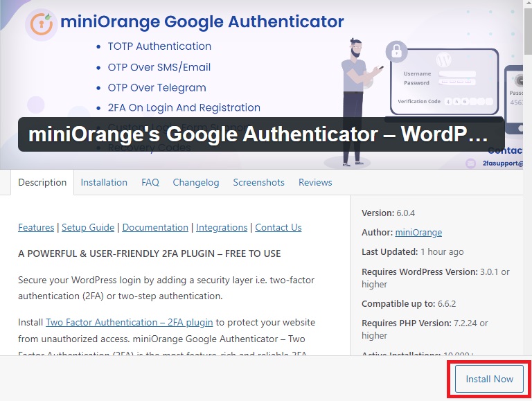Screen dimensions: 532x401
Task: View the Changelog tab
Action: point(196,183)
